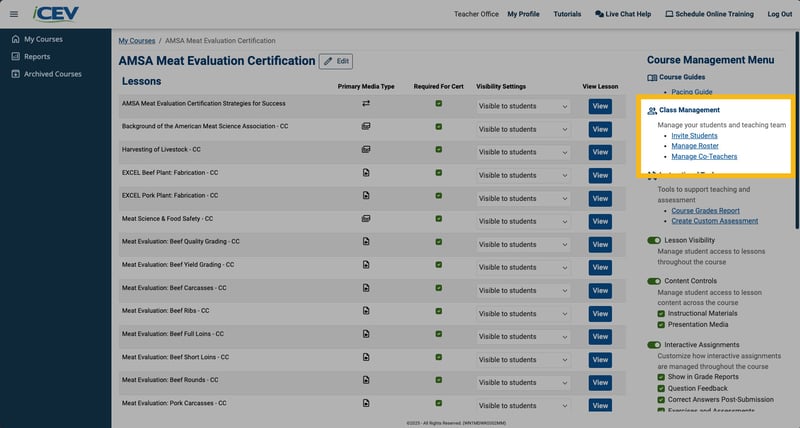The width and height of the screenshot is (800, 428).
Task: Toggle the Content Controls switch
Action: [654, 281]
